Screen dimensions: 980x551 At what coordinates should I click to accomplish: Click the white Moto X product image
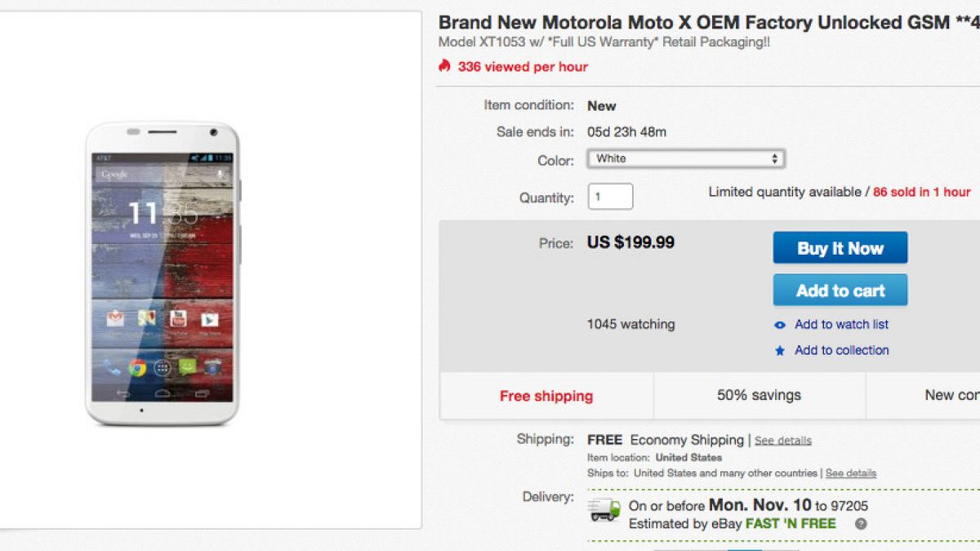(x=163, y=273)
